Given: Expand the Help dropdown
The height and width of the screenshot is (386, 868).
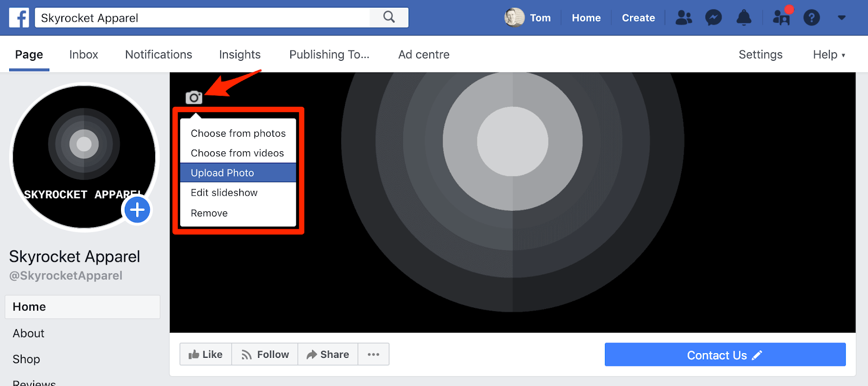Looking at the screenshot, I should 829,54.
